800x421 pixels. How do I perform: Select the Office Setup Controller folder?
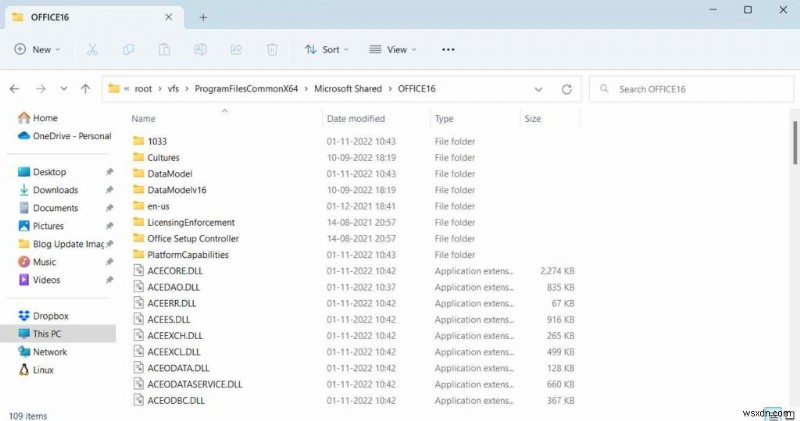tap(353, 238)
